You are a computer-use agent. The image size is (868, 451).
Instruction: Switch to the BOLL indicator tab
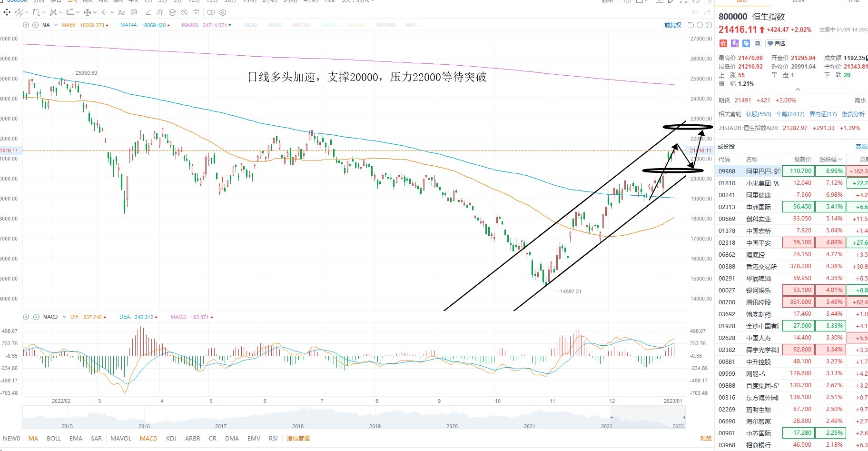pyautogui.click(x=54, y=438)
